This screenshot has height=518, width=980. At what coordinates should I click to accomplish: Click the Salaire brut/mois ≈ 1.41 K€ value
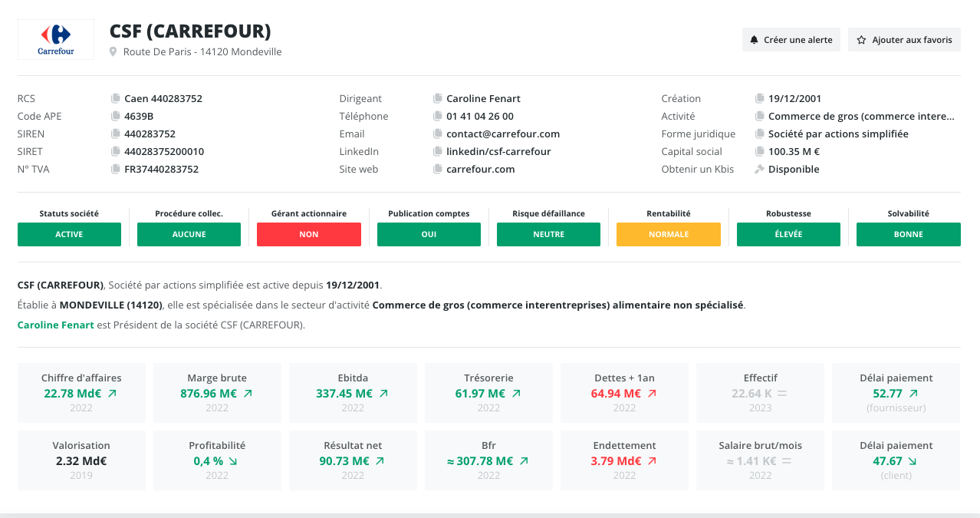coord(751,461)
